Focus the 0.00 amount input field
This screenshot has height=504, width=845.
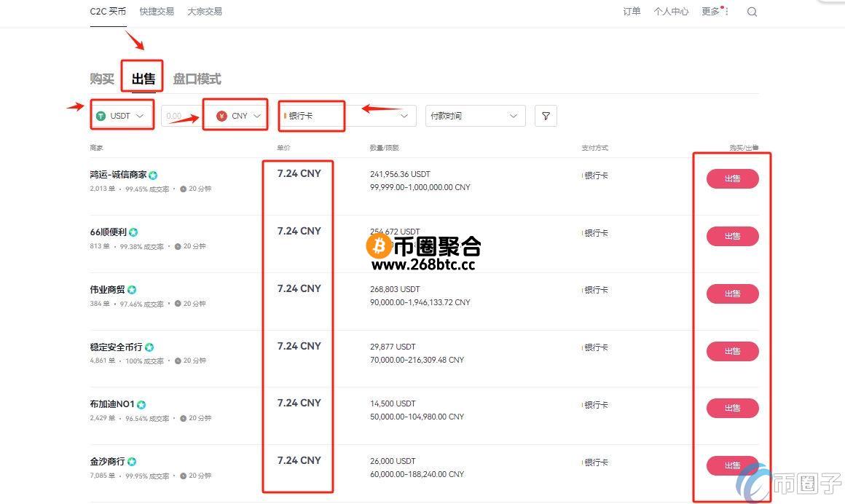(184, 116)
